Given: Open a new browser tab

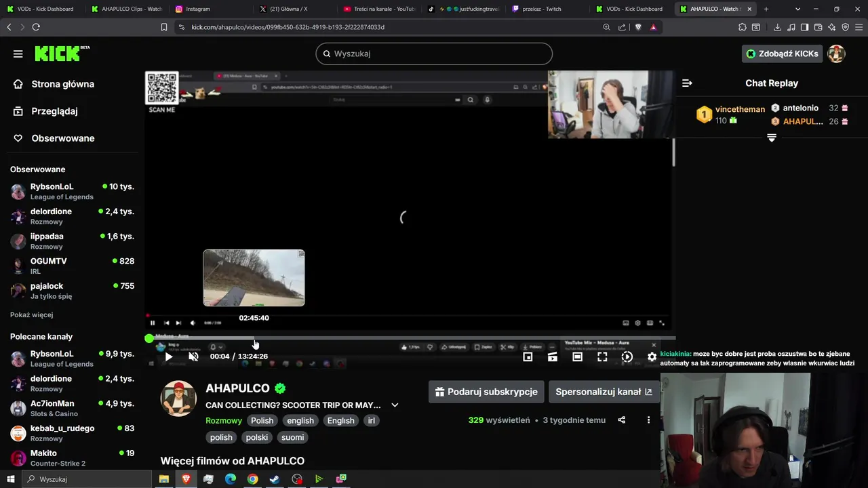Looking at the screenshot, I should point(766,9).
